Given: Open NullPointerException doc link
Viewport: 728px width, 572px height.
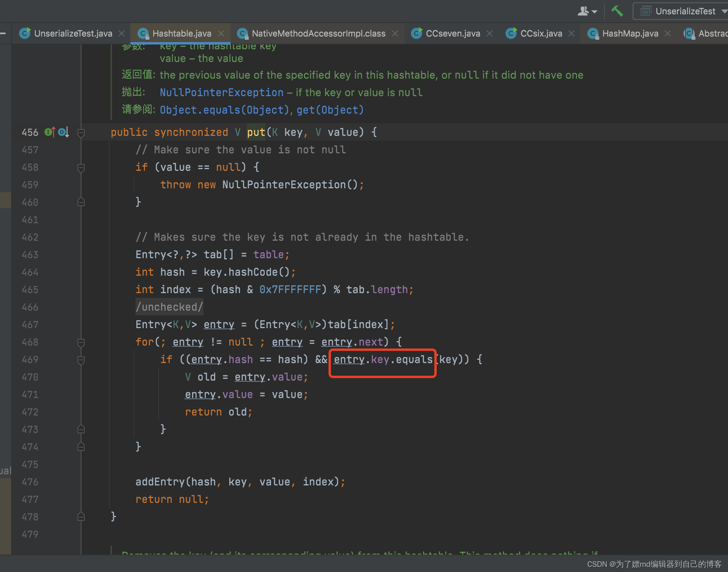Looking at the screenshot, I should (x=222, y=93).
